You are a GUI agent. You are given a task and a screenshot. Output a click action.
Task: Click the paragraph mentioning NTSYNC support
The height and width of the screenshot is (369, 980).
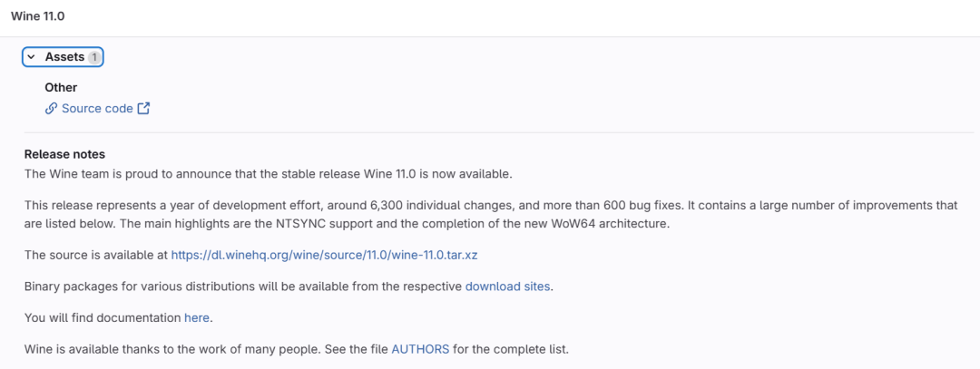(490, 214)
